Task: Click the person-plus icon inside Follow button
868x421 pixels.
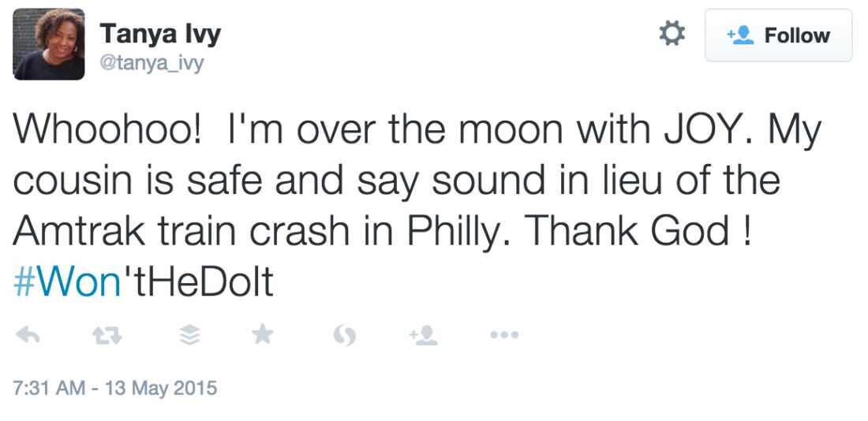Action: click(x=740, y=35)
